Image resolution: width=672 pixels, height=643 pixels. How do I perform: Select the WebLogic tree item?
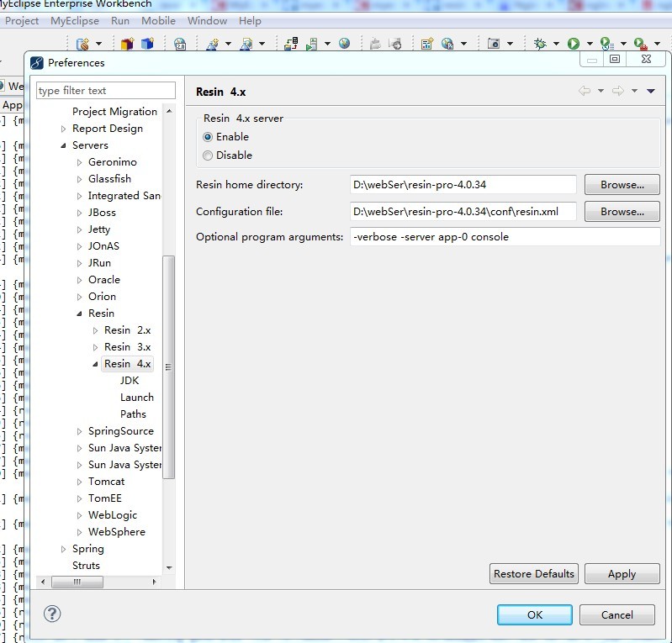113,515
